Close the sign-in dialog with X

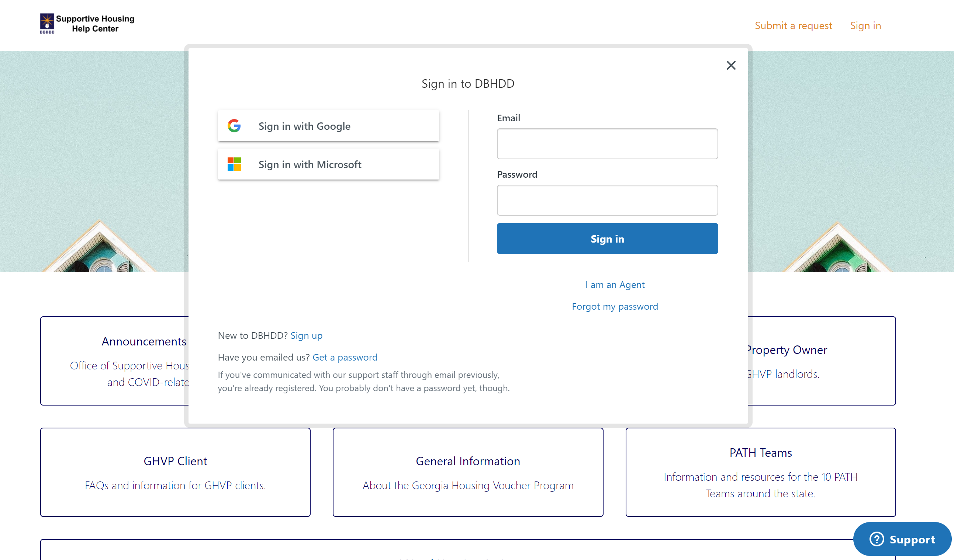[x=731, y=65]
